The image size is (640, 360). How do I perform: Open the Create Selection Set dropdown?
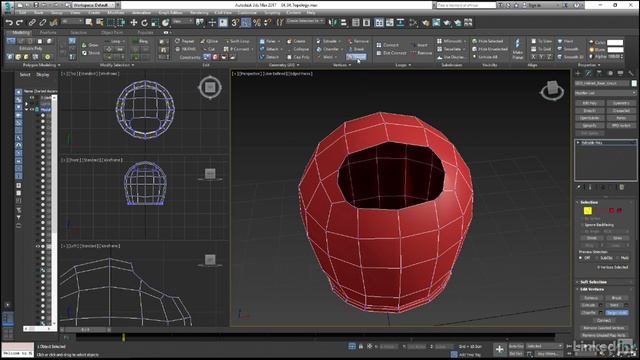pyautogui.click(x=305, y=21)
